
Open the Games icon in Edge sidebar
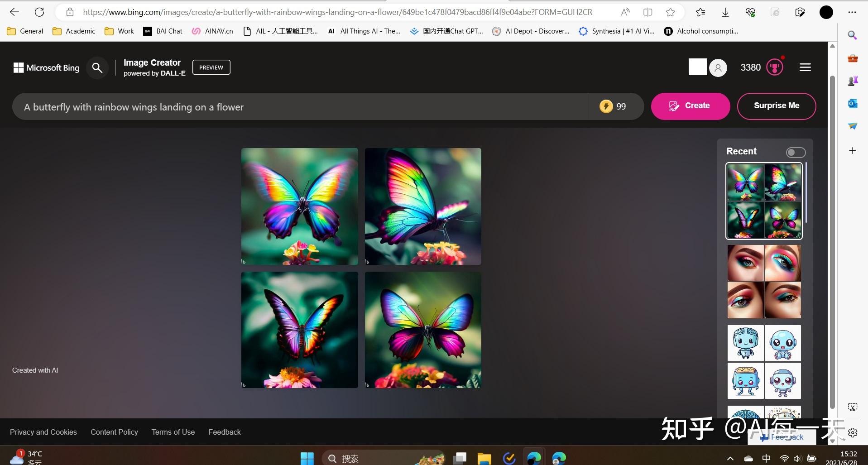[x=853, y=81]
